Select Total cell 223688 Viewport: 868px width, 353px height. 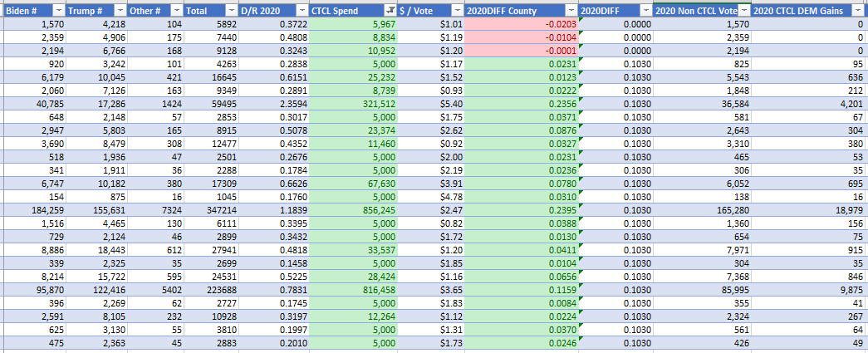(x=211, y=289)
